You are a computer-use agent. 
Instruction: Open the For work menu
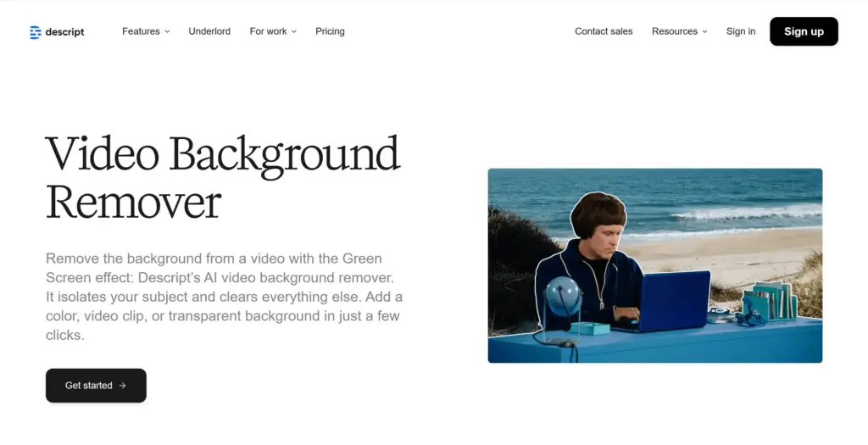[x=268, y=31]
